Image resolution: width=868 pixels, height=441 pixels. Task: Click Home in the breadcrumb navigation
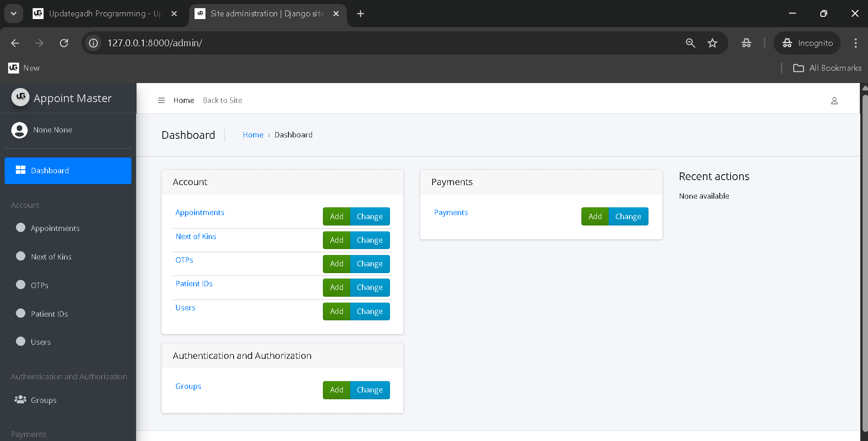tap(253, 135)
